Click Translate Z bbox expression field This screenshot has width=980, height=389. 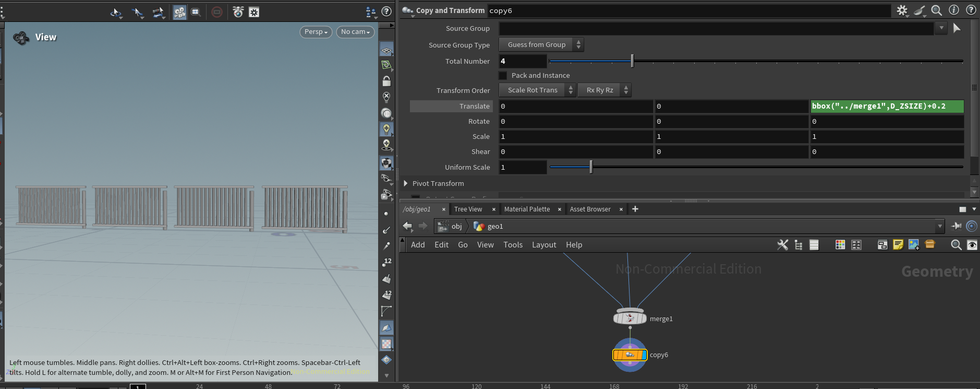pyautogui.click(x=887, y=107)
